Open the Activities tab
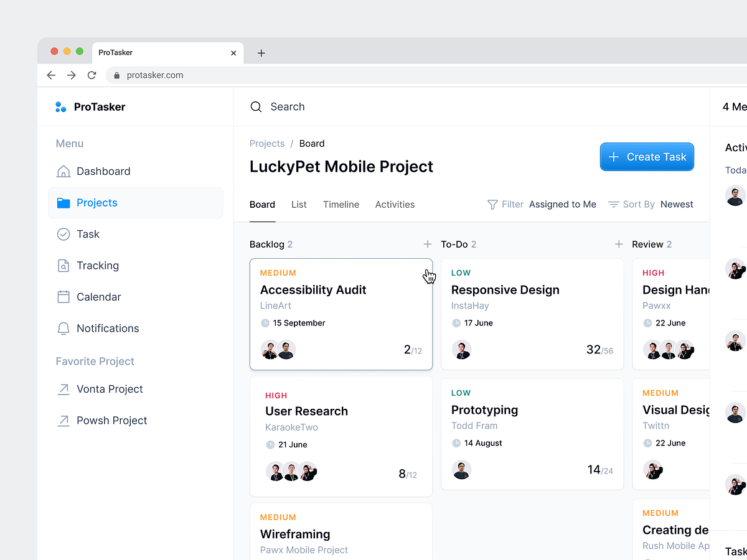747x560 pixels. coord(395,205)
